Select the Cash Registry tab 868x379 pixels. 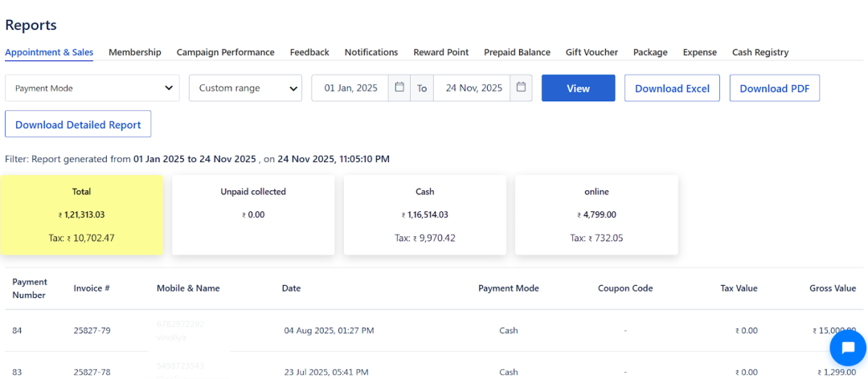(x=759, y=52)
